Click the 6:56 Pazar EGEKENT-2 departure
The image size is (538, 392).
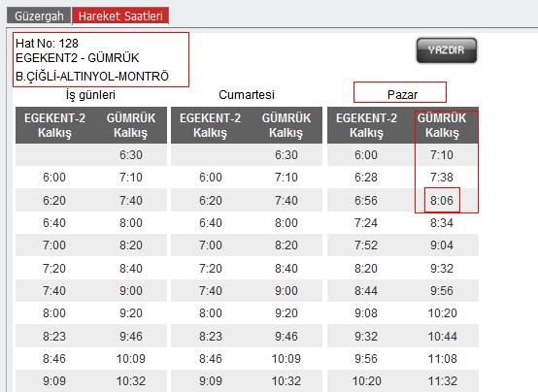point(366,200)
